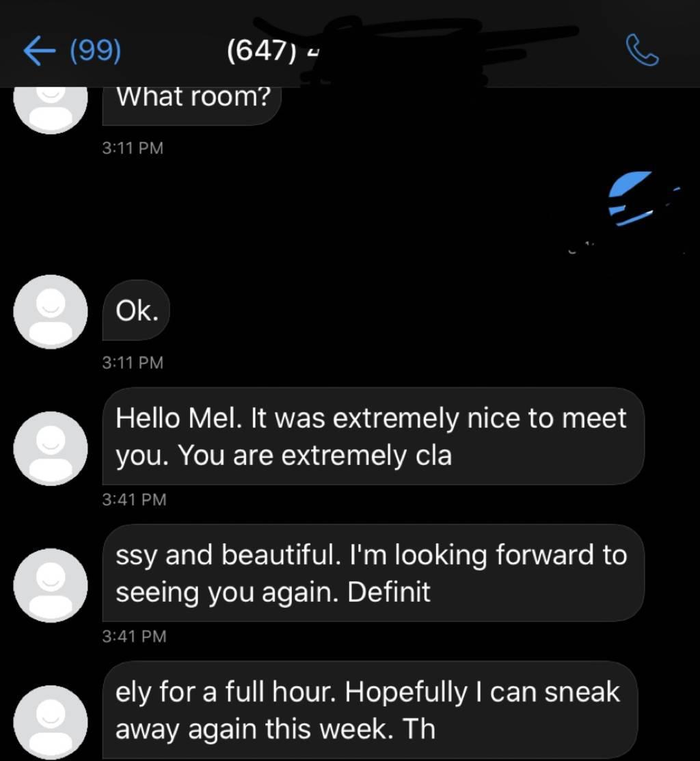
Task: Tap the 3:41 PM timestamp under "Hello Mel" message
Action: [134, 500]
